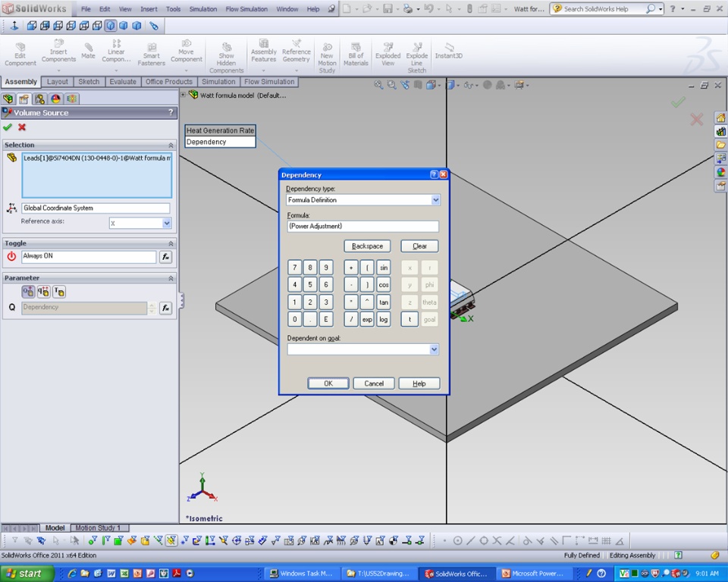The width and height of the screenshot is (728, 582).
Task: Click the Global Coordinate System field
Action: tap(96, 208)
